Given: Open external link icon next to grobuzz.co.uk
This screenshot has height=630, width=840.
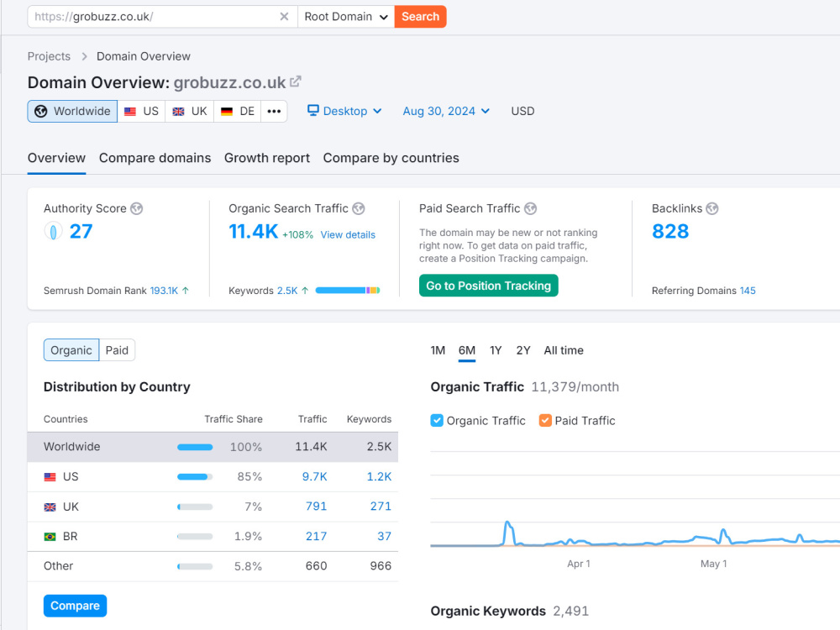Looking at the screenshot, I should [x=295, y=82].
